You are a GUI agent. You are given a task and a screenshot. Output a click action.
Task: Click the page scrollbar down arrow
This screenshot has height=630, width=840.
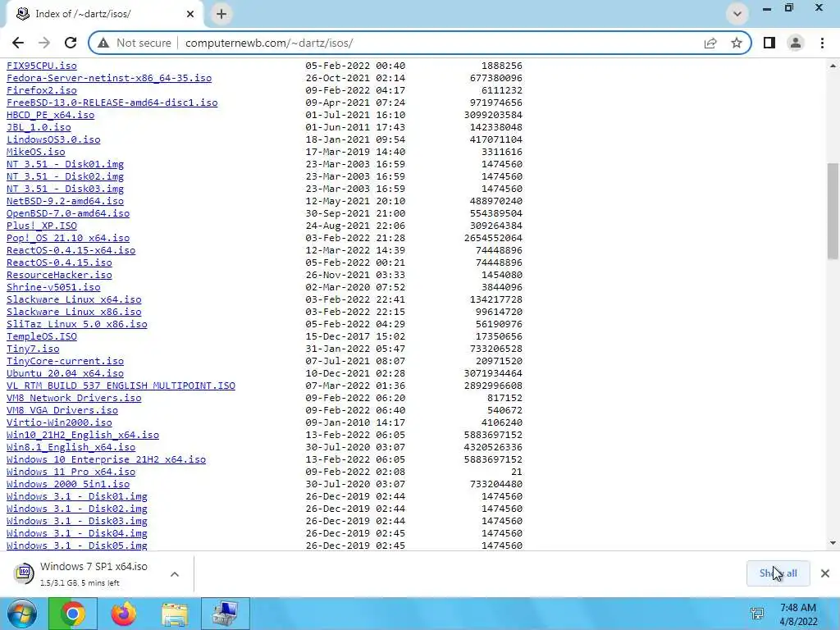(833, 543)
